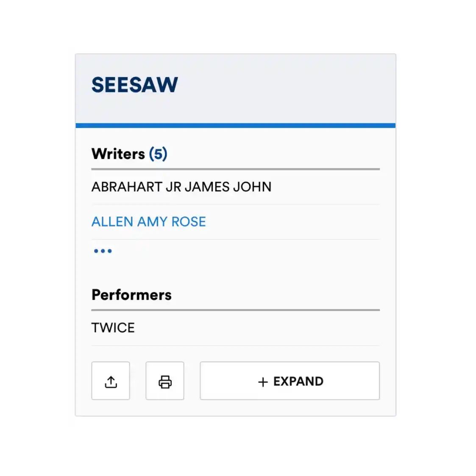
Task: Click the three blue dots under writers
Action: click(103, 251)
